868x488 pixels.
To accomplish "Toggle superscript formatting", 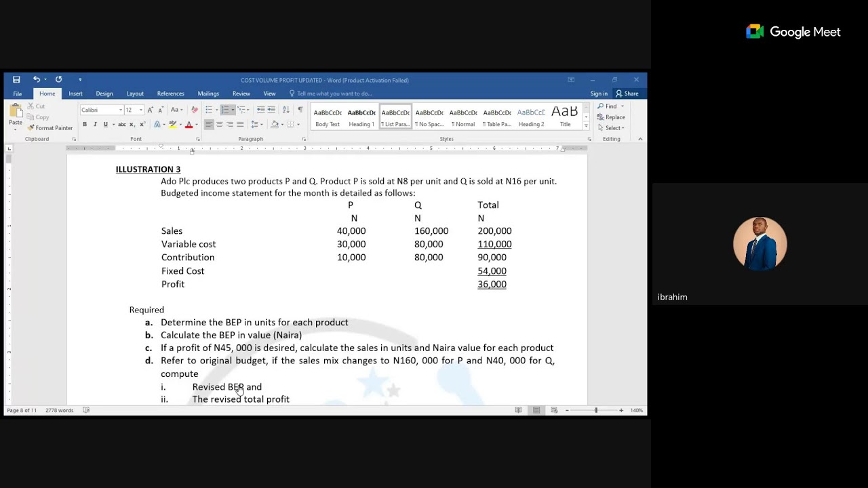I will pos(142,125).
